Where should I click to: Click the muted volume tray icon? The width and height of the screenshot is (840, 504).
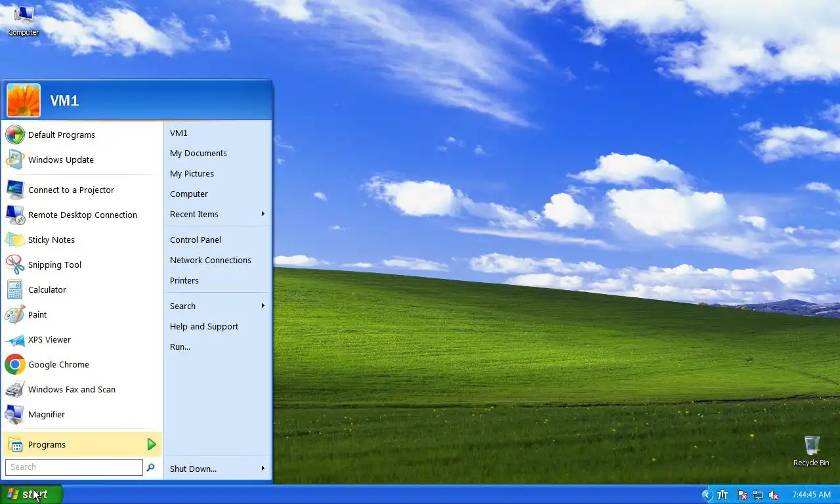(774, 495)
